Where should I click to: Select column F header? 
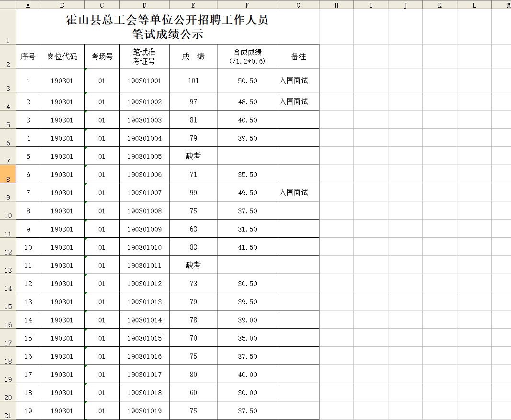(247, 5)
